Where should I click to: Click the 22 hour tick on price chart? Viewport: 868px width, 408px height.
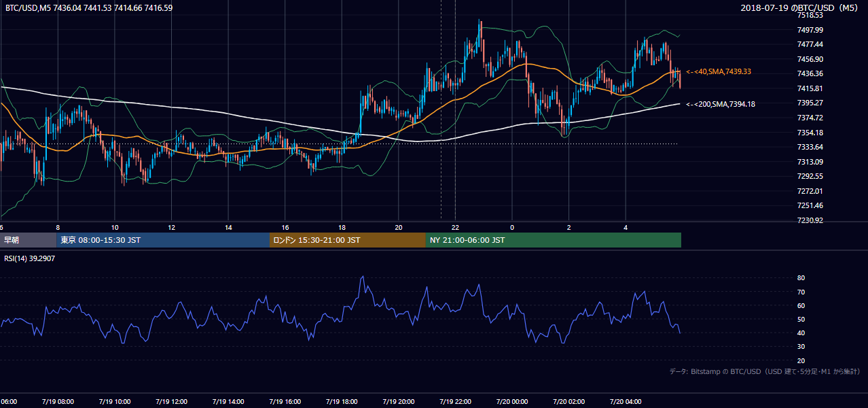[x=455, y=228]
